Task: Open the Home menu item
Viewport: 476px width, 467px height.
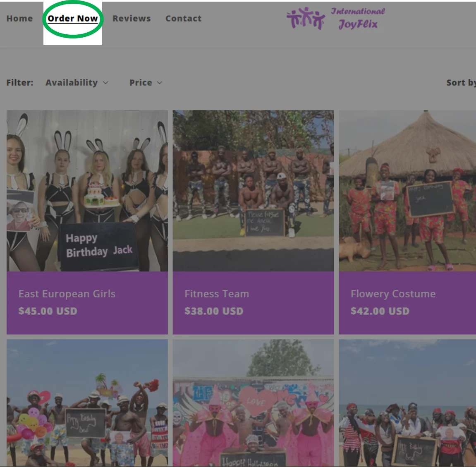Action: (20, 19)
